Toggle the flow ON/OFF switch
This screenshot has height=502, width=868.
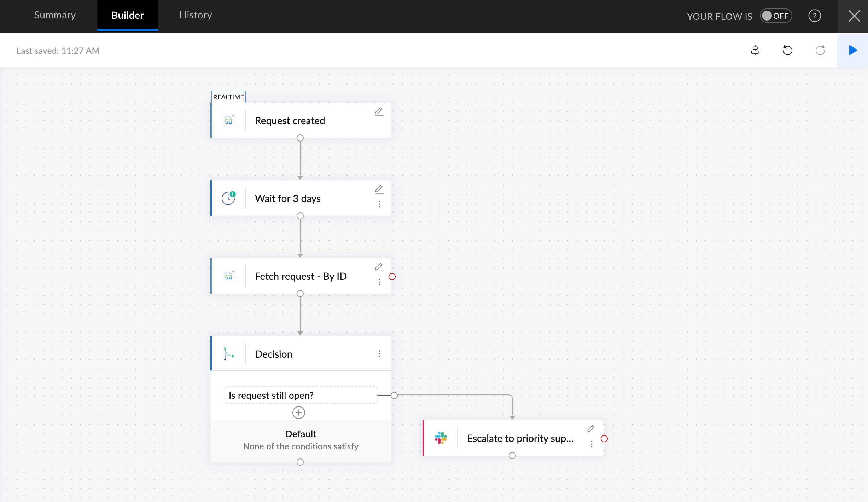pos(775,16)
